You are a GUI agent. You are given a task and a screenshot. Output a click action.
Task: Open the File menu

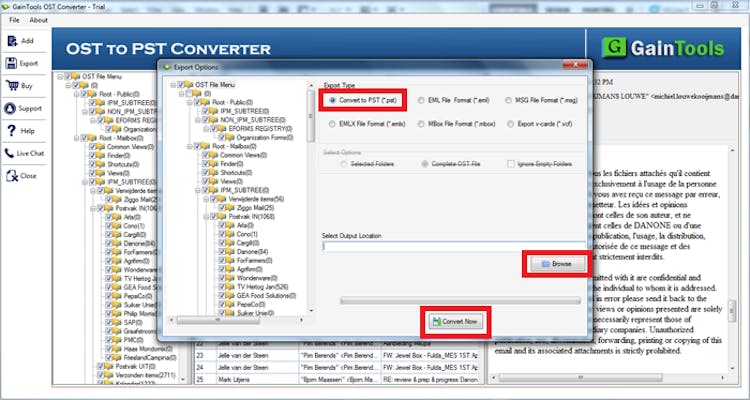tap(15, 20)
